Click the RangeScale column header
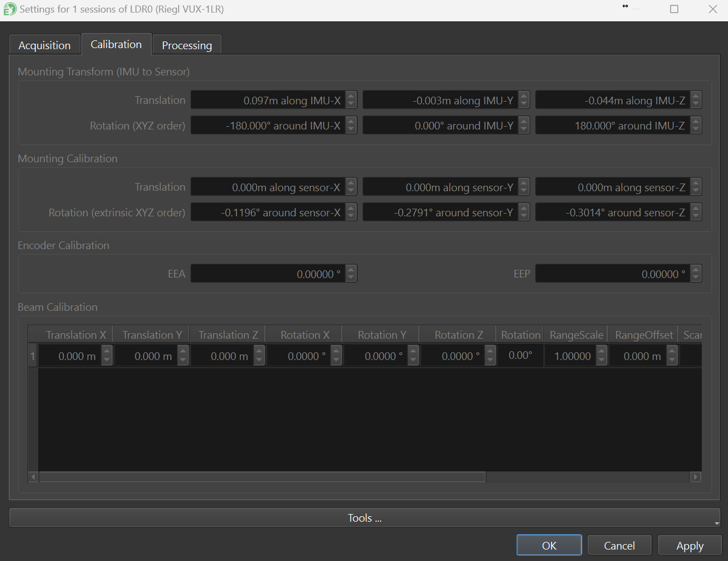This screenshot has height=561, width=728. [576, 335]
